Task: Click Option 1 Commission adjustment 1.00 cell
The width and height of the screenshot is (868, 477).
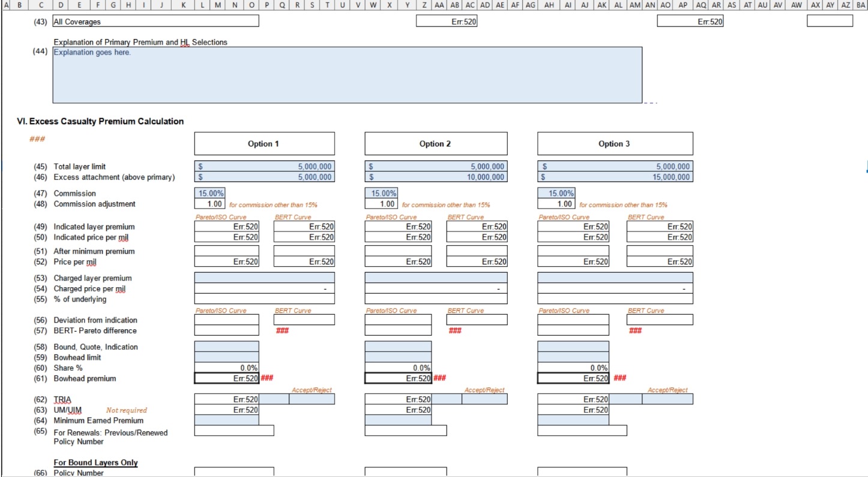Action: tap(210, 204)
